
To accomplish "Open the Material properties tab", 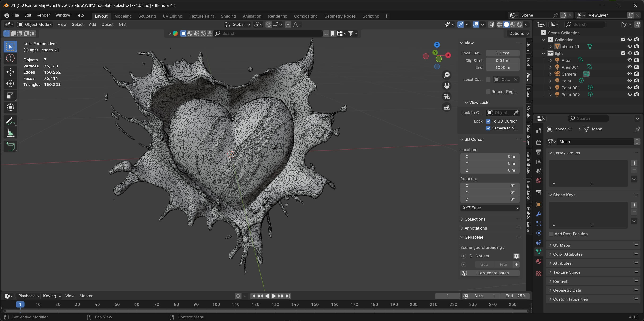I will coord(539,261).
